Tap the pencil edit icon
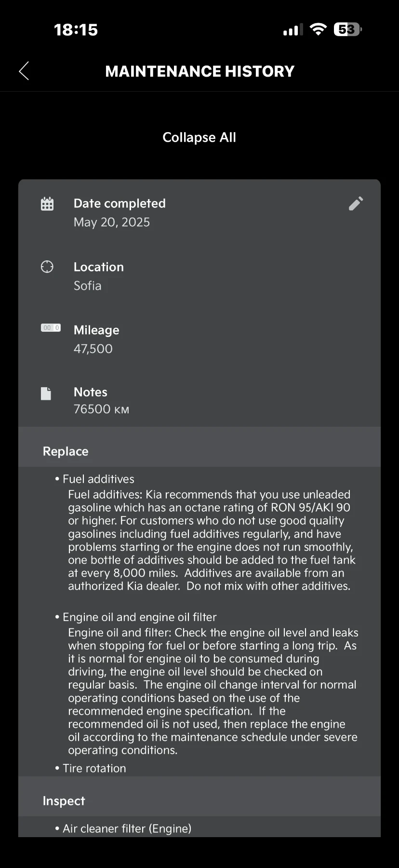Image resolution: width=399 pixels, height=868 pixels. tap(356, 203)
